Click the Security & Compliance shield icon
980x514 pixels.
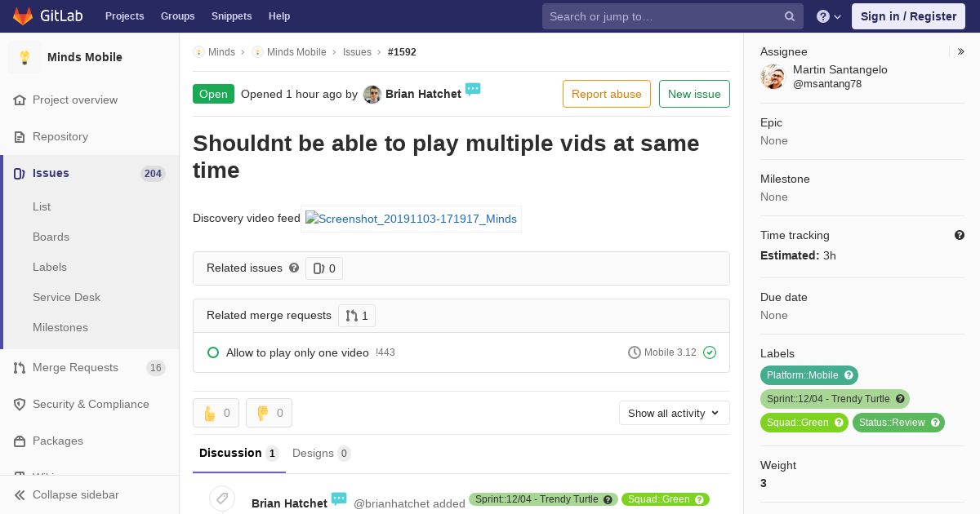point(20,404)
